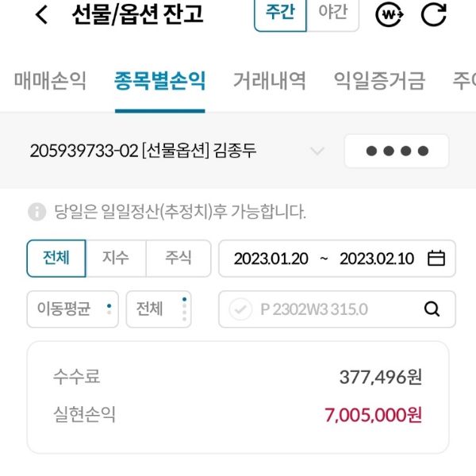Open the 이동평균 dropdown
Image resolution: width=476 pixels, height=476 pixels.
(x=73, y=309)
